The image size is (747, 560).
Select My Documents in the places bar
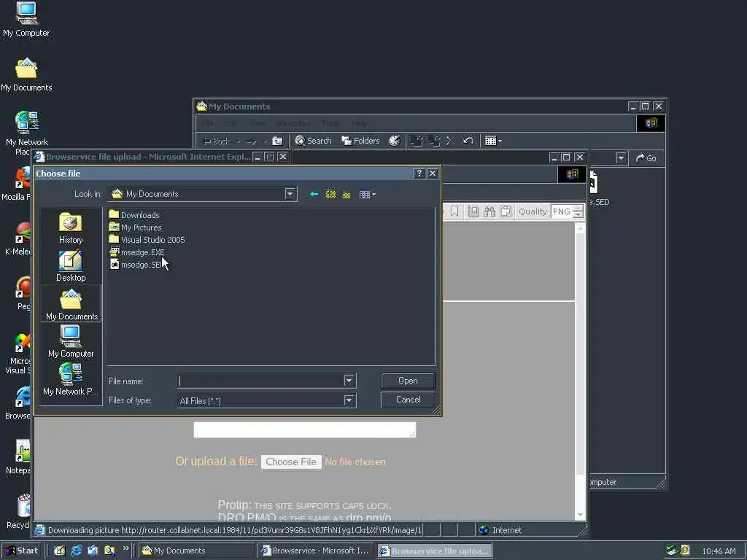click(71, 304)
